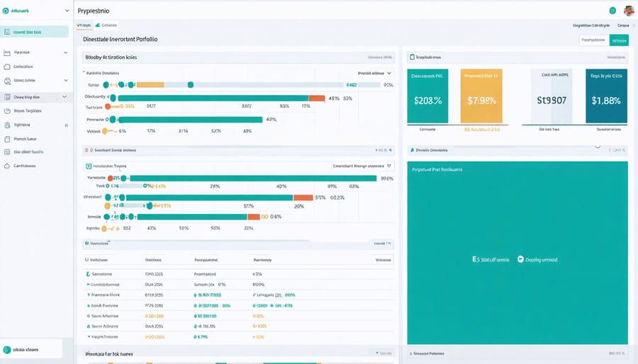Image resolution: width=638 pixels, height=364 pixels.
Task: Toggle the teal checkbox beside second chart title
Action: click(x=89, y=165)
